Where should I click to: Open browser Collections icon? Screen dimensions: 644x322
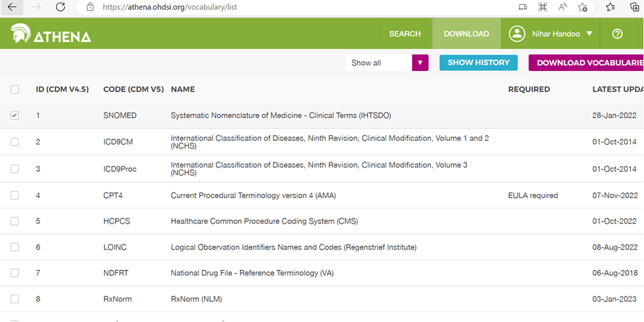click(x=635, y=7)
